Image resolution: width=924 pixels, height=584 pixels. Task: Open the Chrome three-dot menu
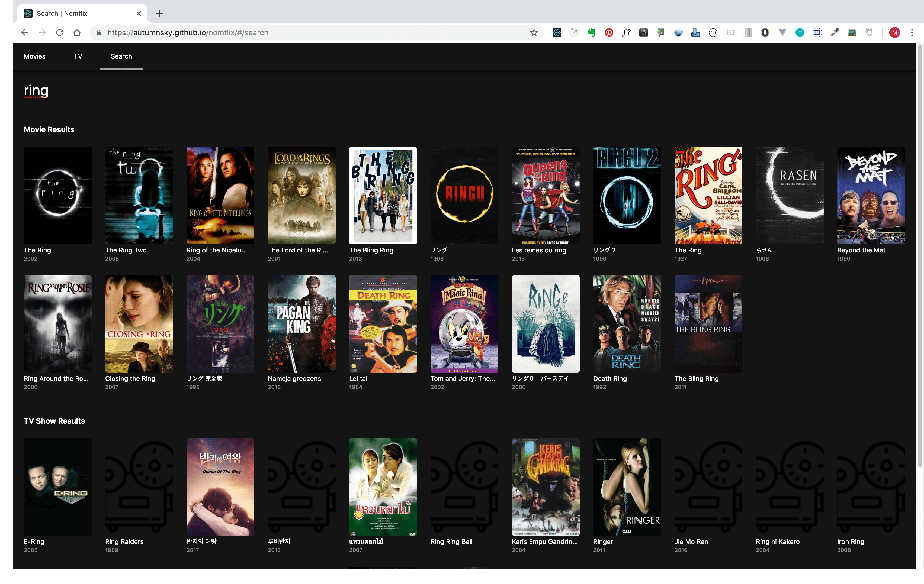coord(912,33)
